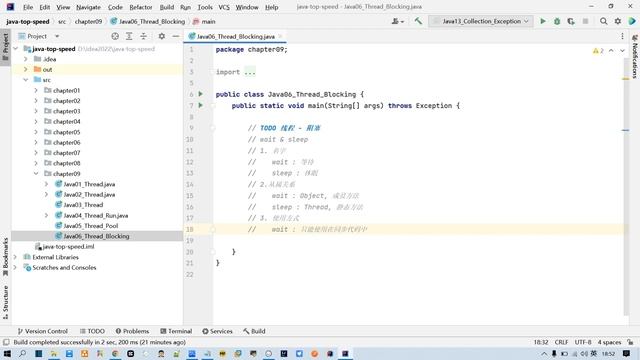Open the user account icon dropdown
This screenshot has width=640, height=360.
coord(398,21)
